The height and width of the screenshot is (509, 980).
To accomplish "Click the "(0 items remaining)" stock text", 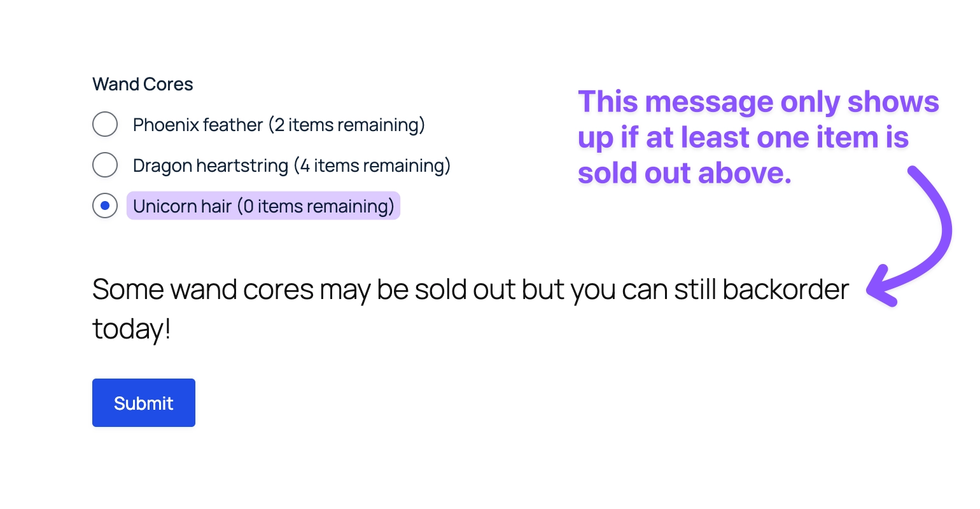I will (x=316, y=206).
